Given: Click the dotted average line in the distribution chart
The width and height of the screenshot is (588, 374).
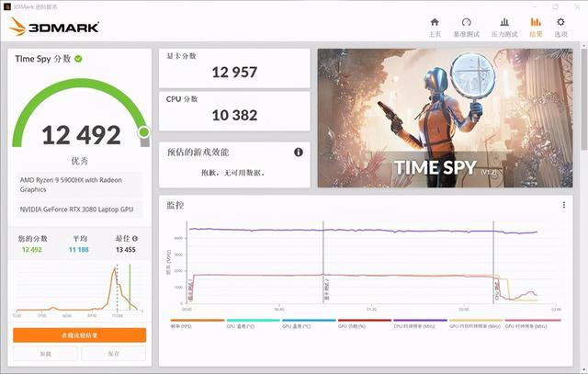Looking at the screenshot, I should 117,287.
